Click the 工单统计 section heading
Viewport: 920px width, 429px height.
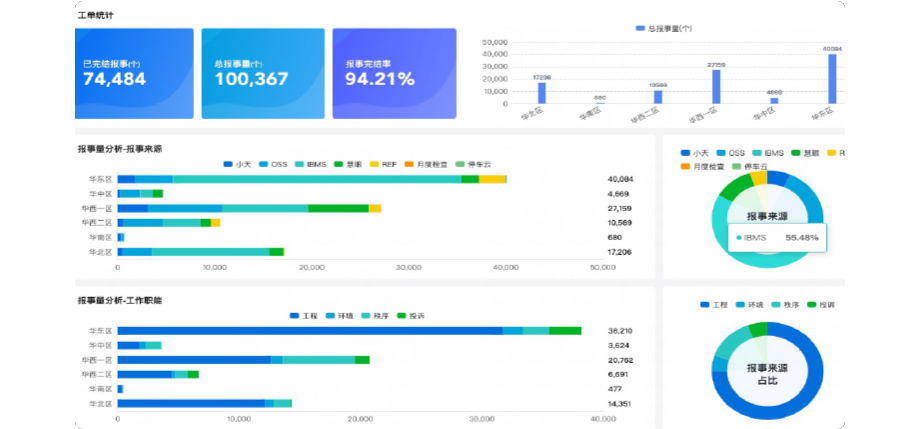[95, 16]
